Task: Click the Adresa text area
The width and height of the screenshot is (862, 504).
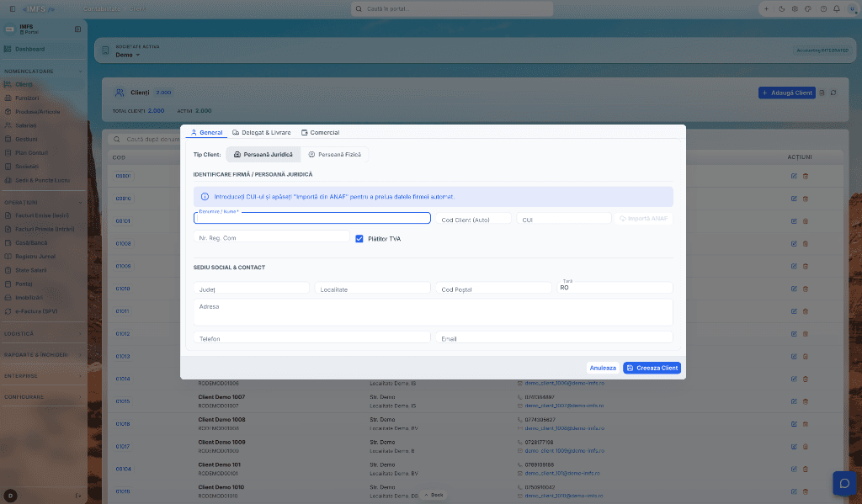Action: coord(434,312)
